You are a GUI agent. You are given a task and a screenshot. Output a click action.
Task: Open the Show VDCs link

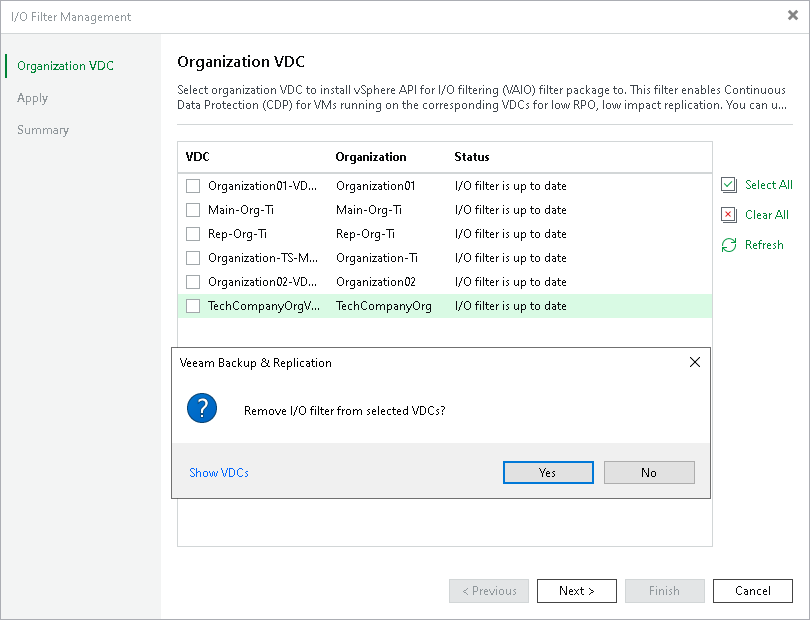[x=219, y=473]
